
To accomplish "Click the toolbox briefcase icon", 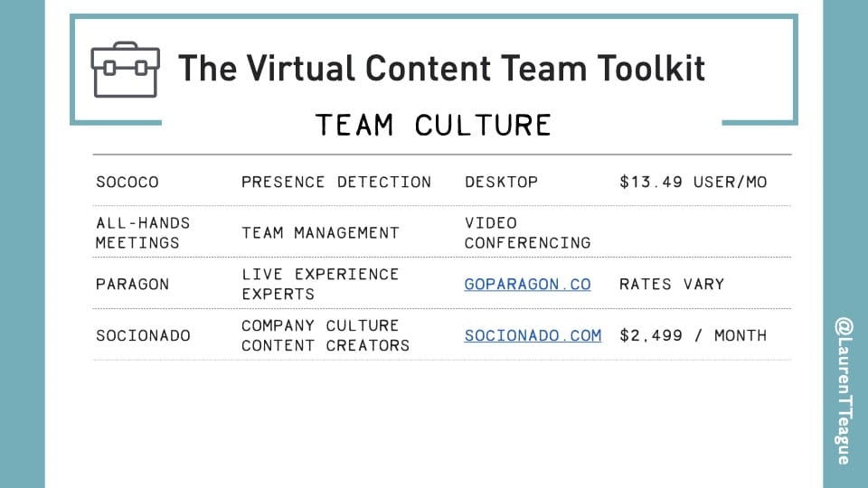I will pos(126,70).
